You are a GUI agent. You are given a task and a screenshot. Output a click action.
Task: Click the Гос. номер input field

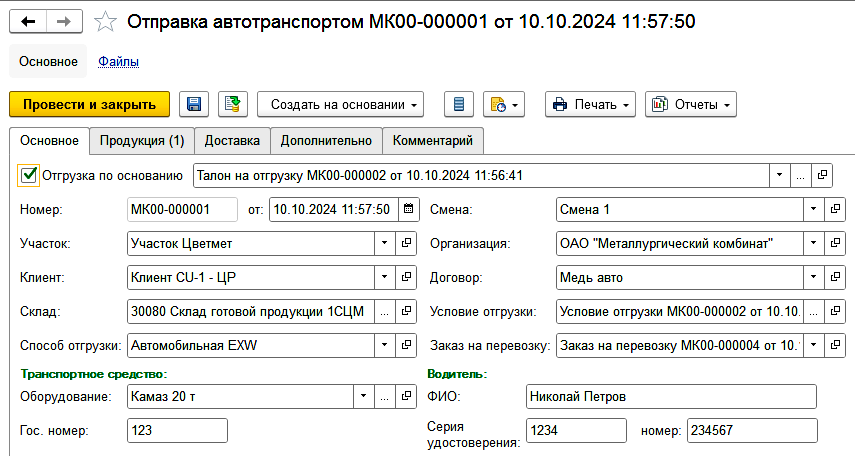click(x=178, y=431)
